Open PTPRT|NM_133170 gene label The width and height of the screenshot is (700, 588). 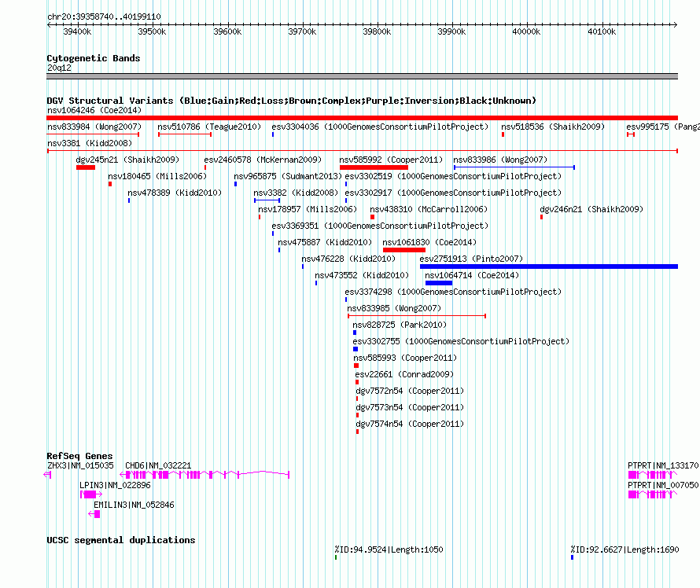pyautogui.click(x=663, y=465)
